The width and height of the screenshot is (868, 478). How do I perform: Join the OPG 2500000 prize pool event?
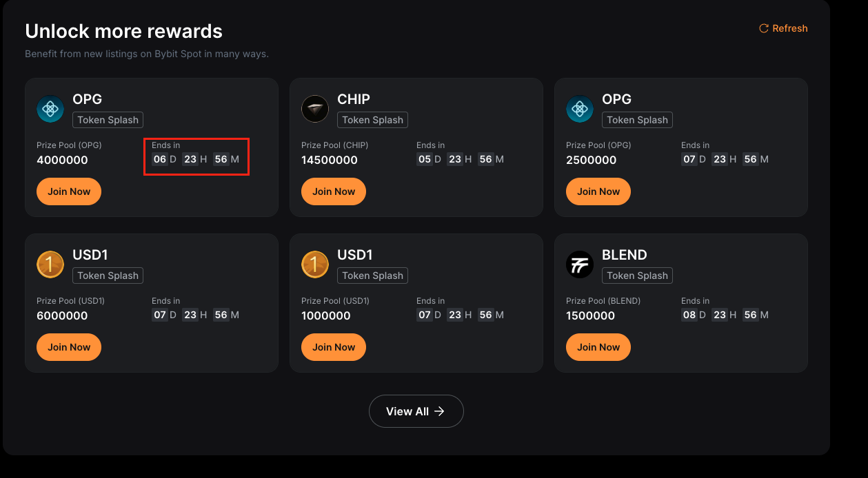[598, 191]
